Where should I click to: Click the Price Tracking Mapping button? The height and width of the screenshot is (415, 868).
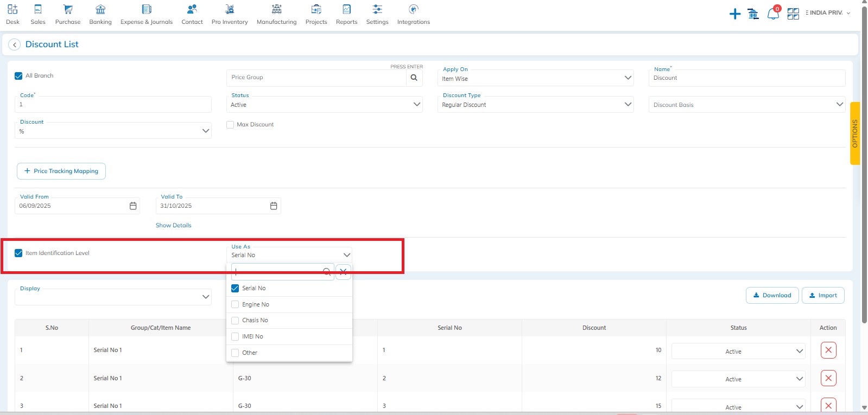pyautogui.click(x=61, y=171)
